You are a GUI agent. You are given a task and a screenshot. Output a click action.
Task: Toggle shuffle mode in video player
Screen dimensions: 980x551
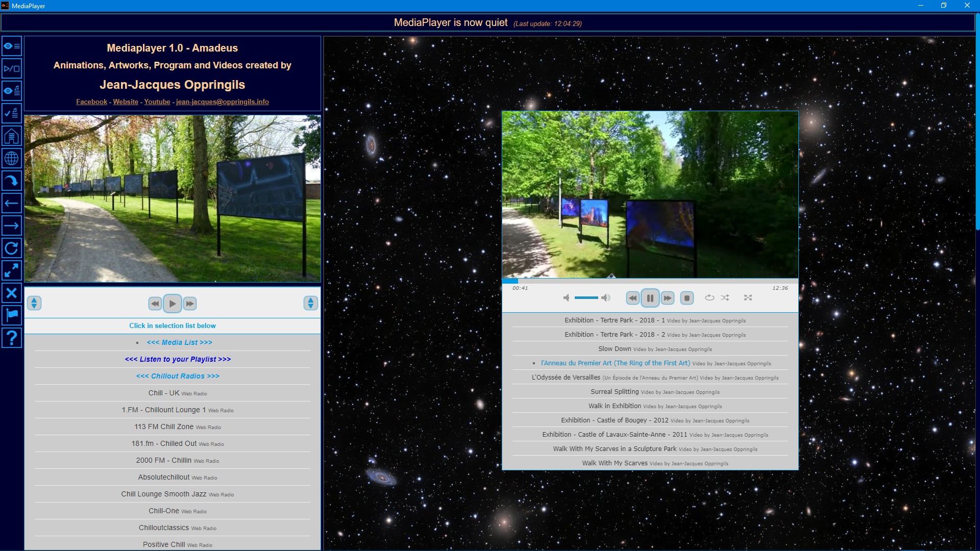[725, 298]
